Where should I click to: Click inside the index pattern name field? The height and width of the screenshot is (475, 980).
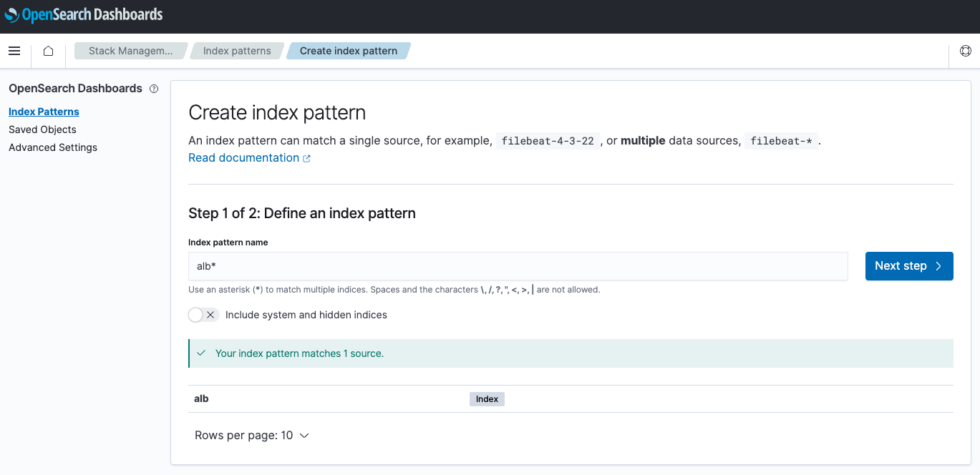[517, 265]
